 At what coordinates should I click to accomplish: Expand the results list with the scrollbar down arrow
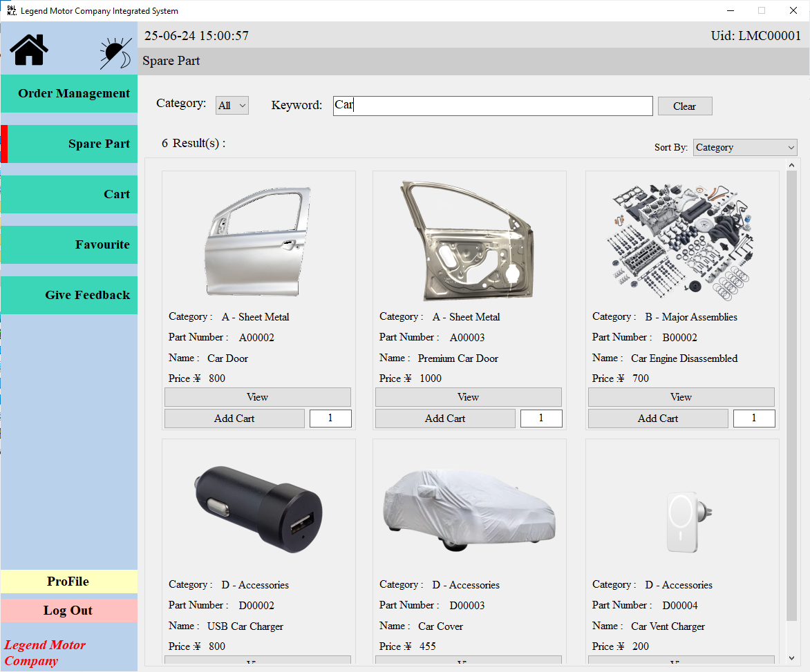coord(792,658)
